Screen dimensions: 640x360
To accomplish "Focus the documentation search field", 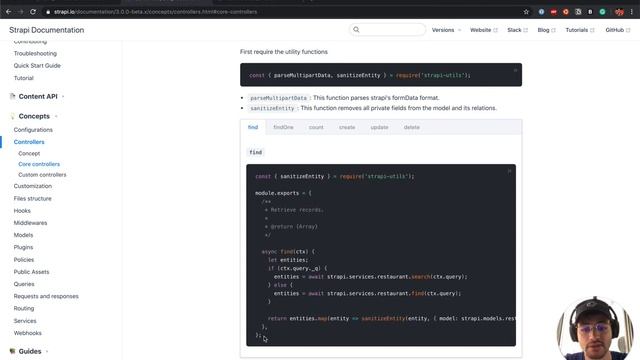I will [388, 29].
